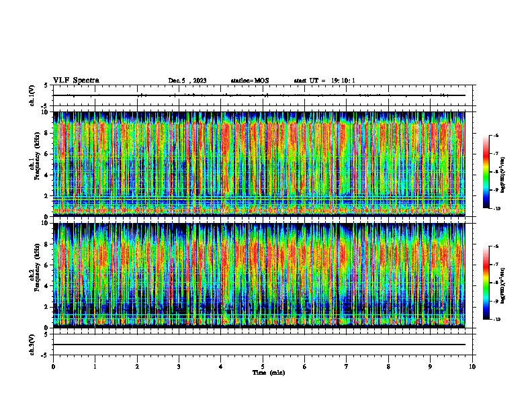Screen dimensions: 532x411
Task: Click the "ch.1(V)" axis label
Action: (x=32, y=95)
